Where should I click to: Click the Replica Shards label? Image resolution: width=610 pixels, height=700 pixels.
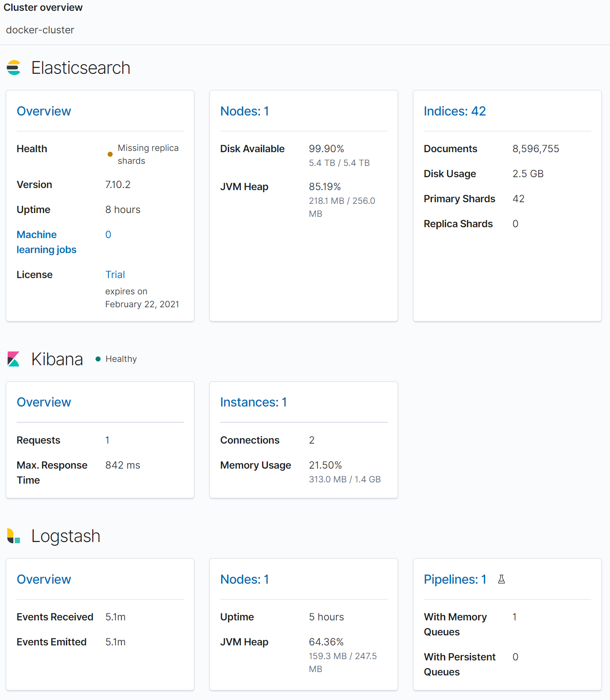[458, 223]
